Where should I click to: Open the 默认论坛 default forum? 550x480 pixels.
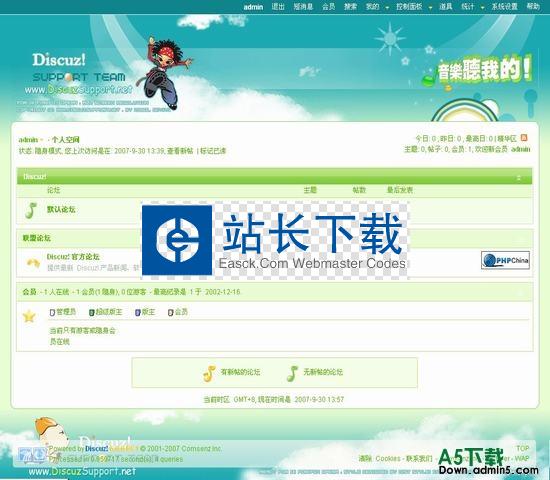point(61,209)
